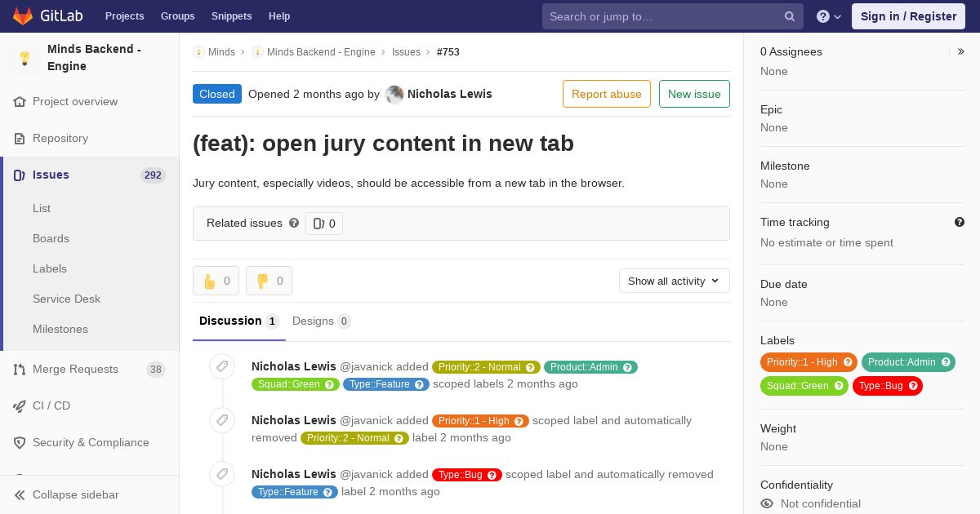Image resolution: width=980 pixels, height=514 pixels.
Task: Open the help question mark menu
Action: click(829, 16)
